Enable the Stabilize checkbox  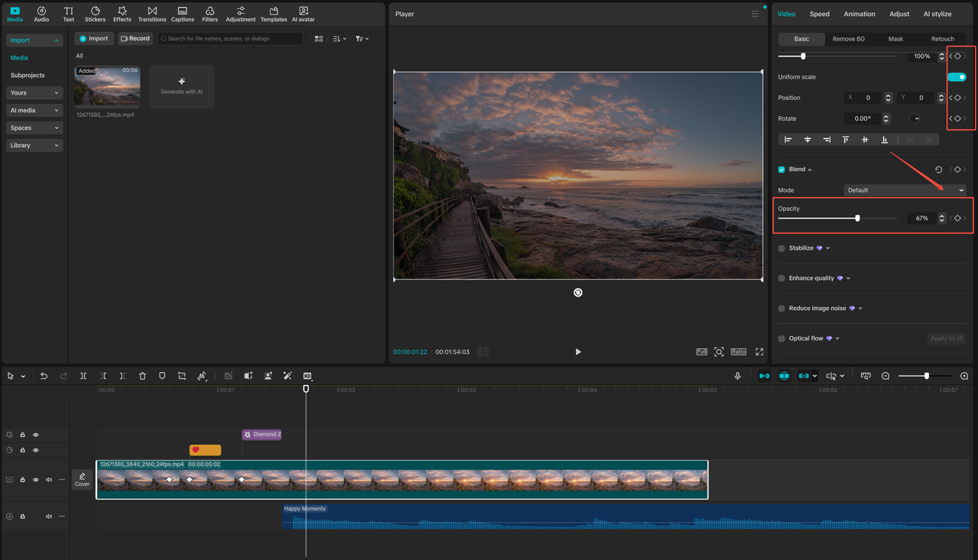781,248
